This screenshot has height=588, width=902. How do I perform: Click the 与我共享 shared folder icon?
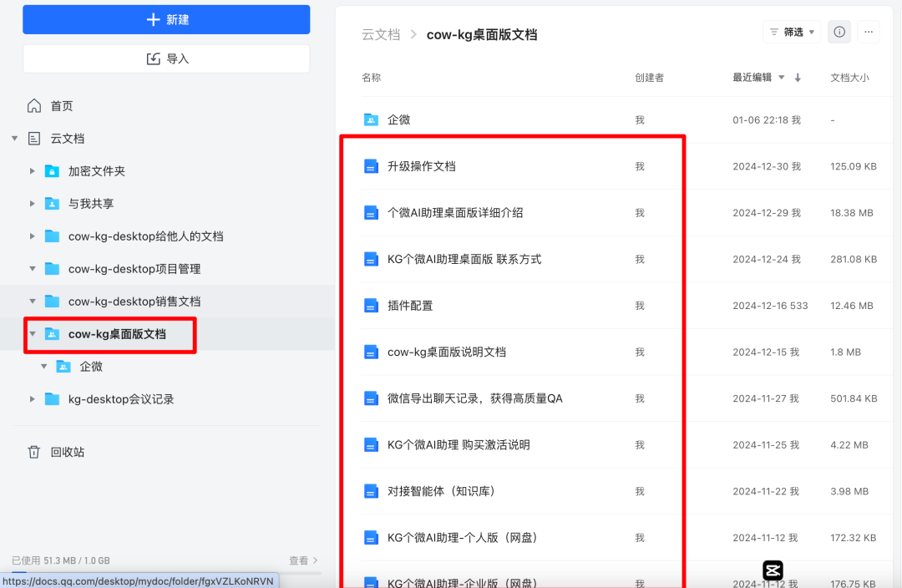pos(52,204)
